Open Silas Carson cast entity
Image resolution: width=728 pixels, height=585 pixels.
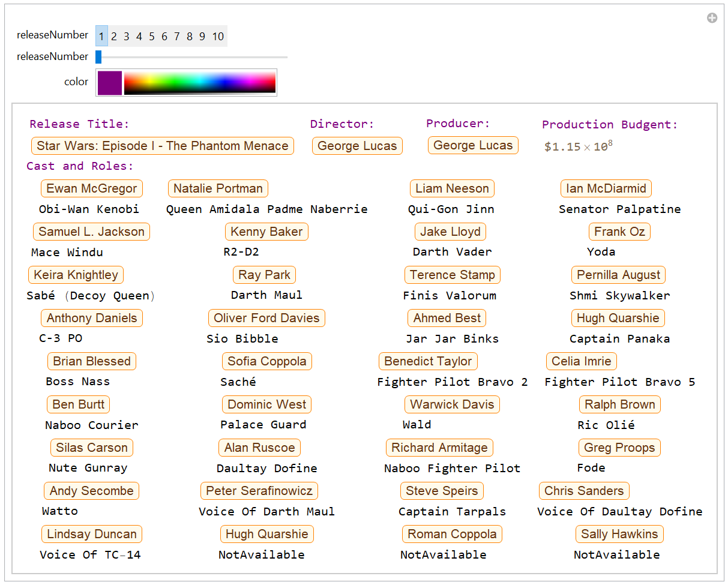[92, 448]
